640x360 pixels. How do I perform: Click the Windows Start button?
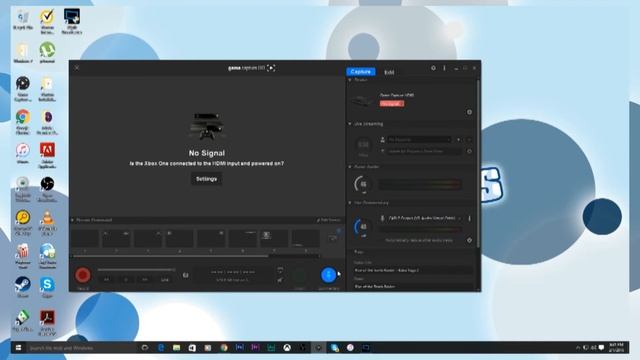click(18, 348)
